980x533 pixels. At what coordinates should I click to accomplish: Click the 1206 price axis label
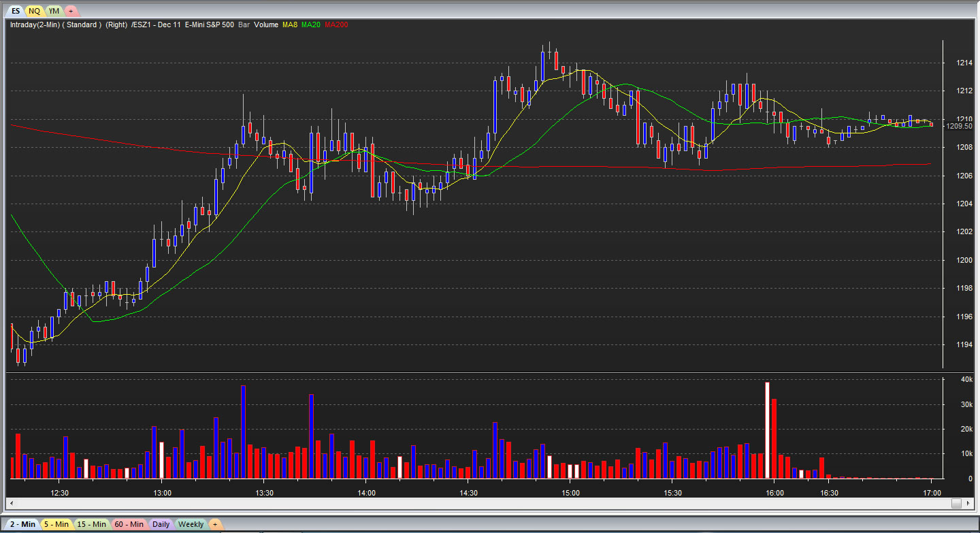964,176
